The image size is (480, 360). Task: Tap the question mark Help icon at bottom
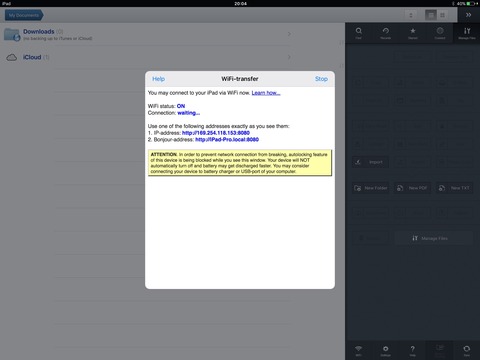413,351
